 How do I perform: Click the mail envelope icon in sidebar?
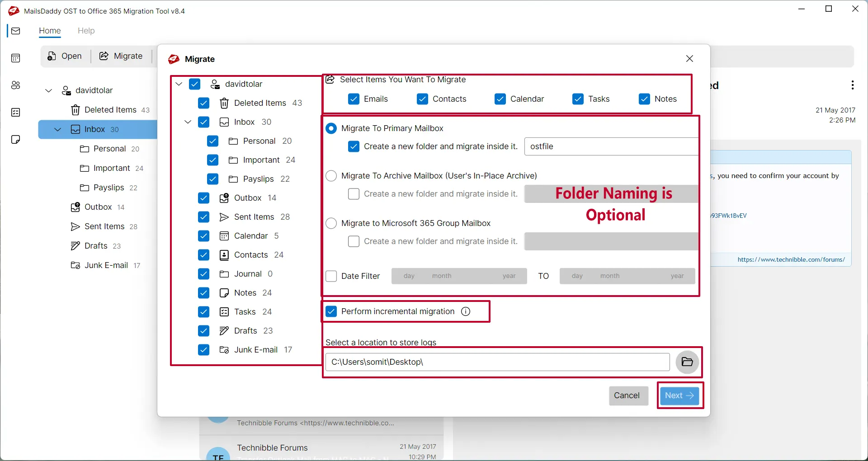click(16, 31)
